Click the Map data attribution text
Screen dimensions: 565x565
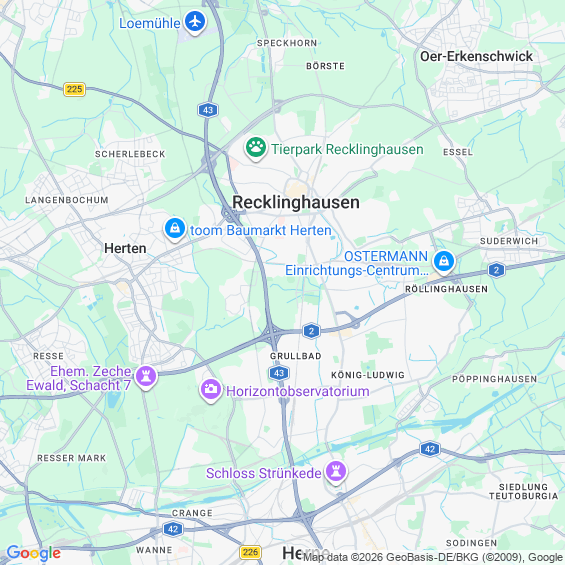(433, 557)
